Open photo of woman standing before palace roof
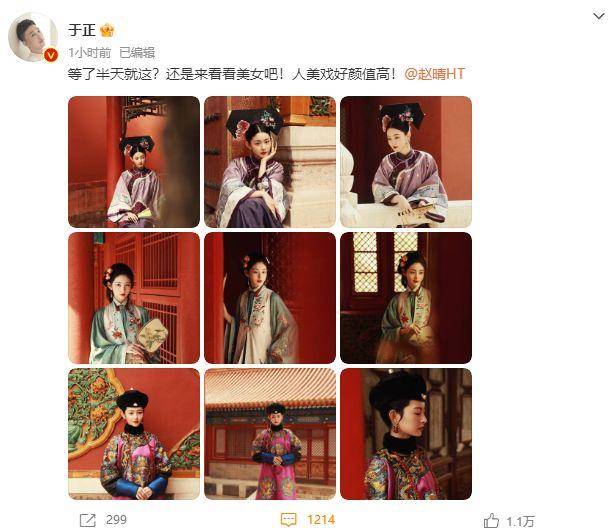This screenshot has width=609, height=531. click(270, 434)
